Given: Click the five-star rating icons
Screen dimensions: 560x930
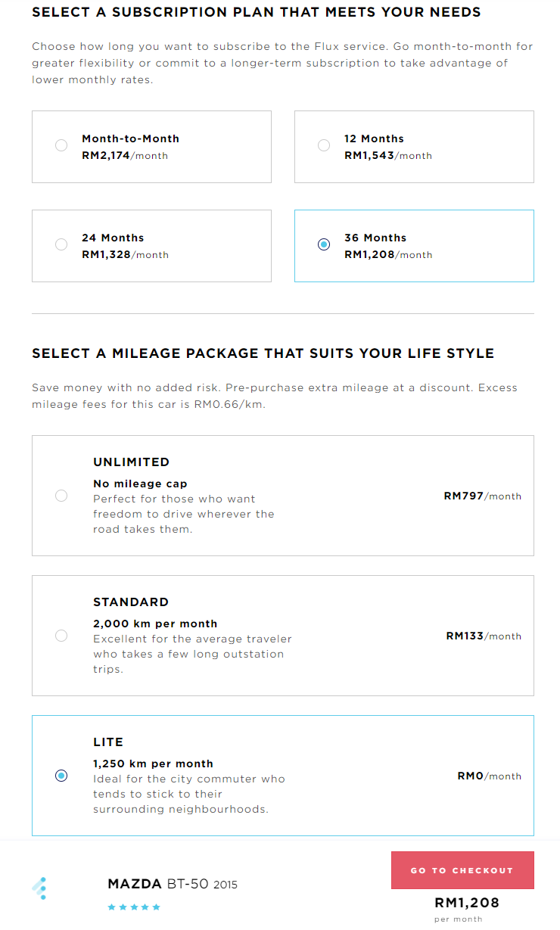Looking at the screenshot, I should pos(134,907).
